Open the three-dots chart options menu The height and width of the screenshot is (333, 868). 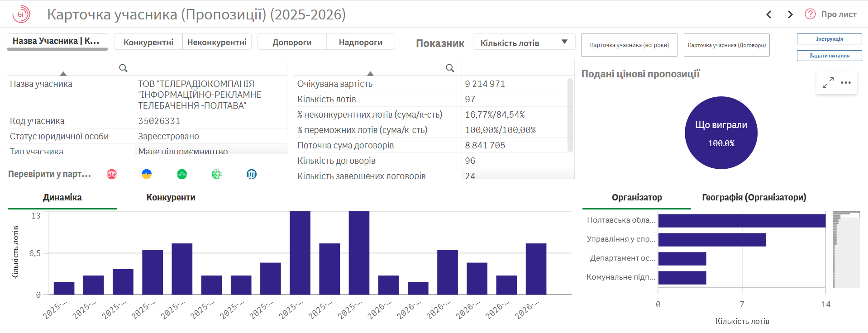click(846, 82)
